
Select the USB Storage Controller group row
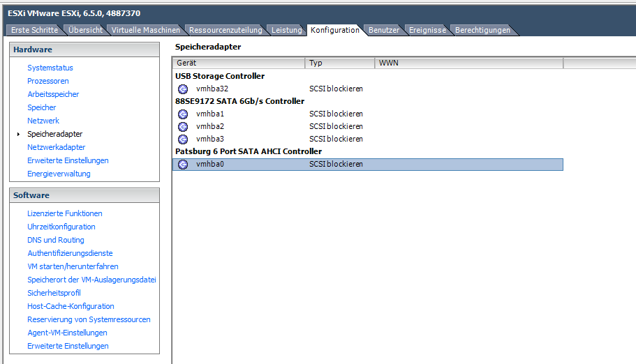pyautogui.click(x=219, y=76)
